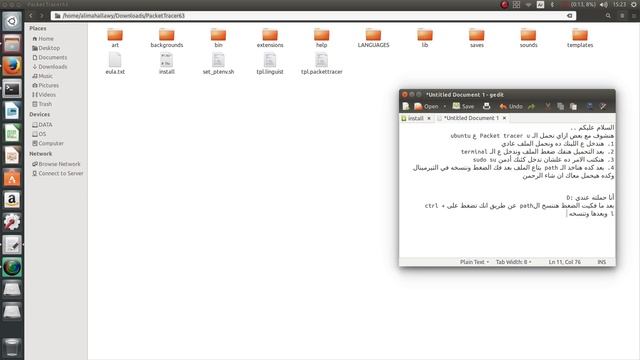
Task: Open Ubuntu Software Center in dock
Action: (12, 178)
